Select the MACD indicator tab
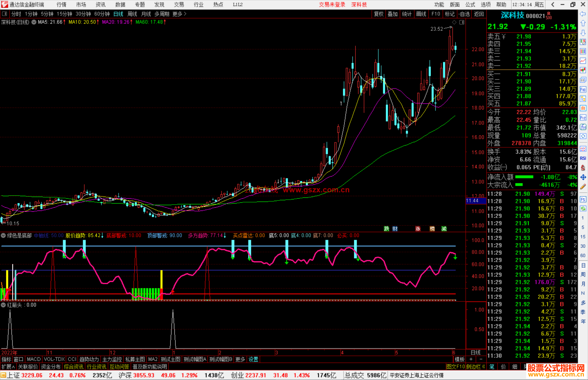The width and height of the screenshot is (588, 380). (33, 359)
